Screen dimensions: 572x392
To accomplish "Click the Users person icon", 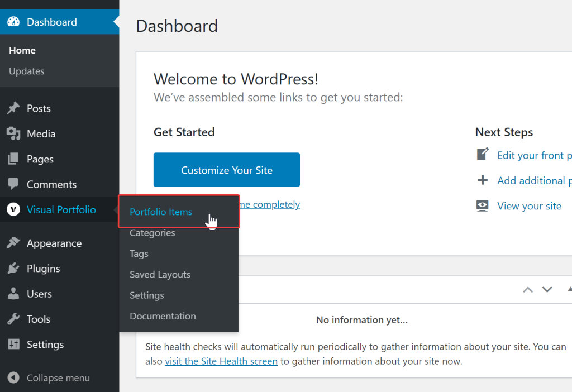I will point(13,294).
